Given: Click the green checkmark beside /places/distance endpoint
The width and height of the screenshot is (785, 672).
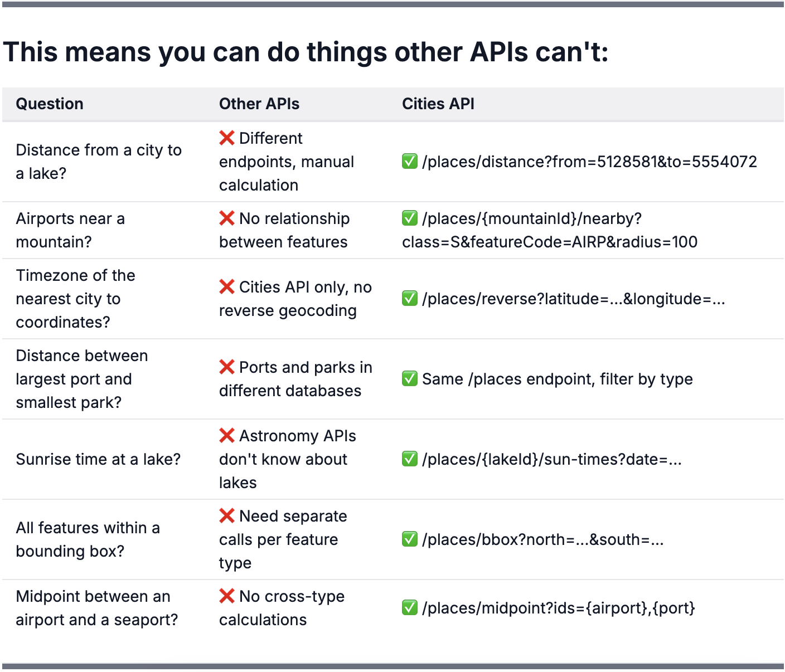Looking at the screenshot, I should pos(410,162).
